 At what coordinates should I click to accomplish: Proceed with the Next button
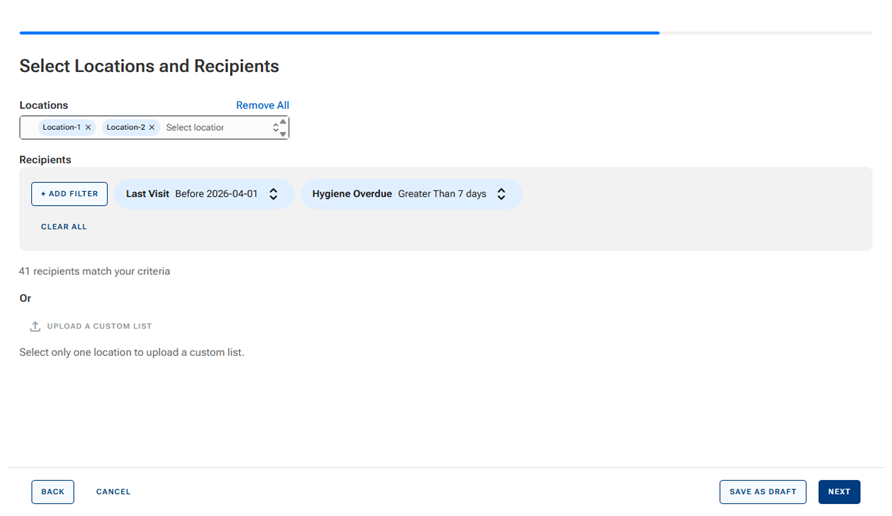(838, 492)
